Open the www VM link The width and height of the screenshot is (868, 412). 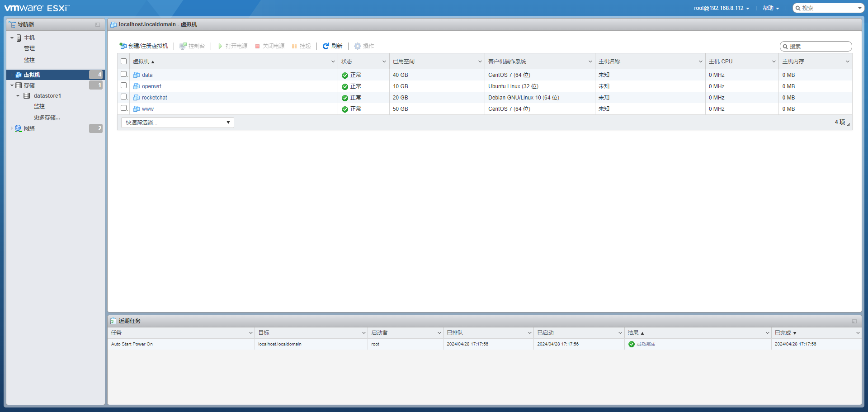(148, 109)
